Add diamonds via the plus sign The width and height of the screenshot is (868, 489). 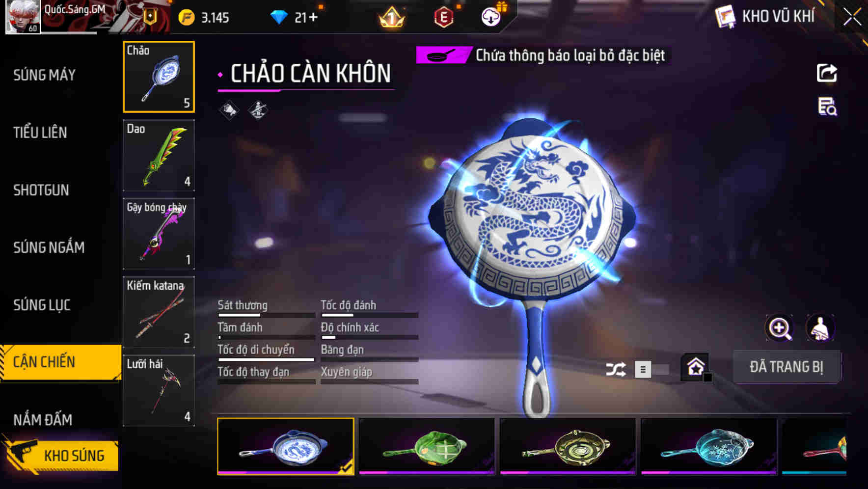(x=313, y=18)
